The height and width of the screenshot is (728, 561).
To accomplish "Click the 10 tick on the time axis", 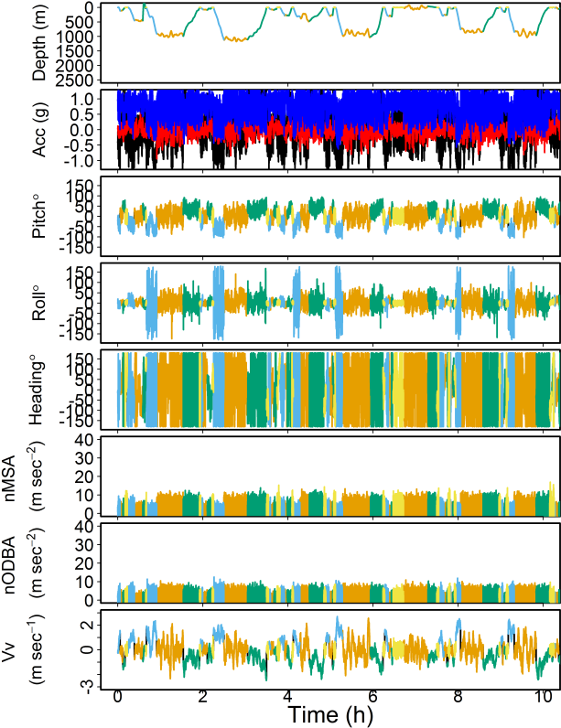I will [543, 695].
